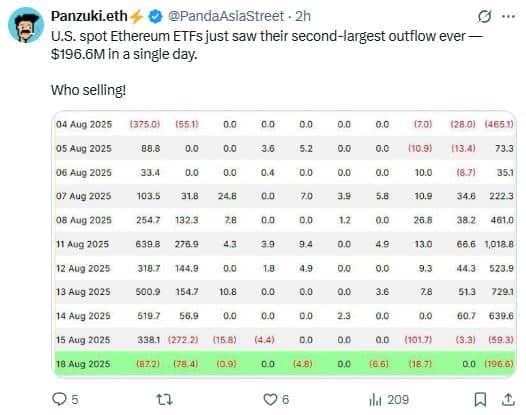Screen dimensions: 526x415
Task: View post analytics bar chart icon
Action: tap(375, 400)
